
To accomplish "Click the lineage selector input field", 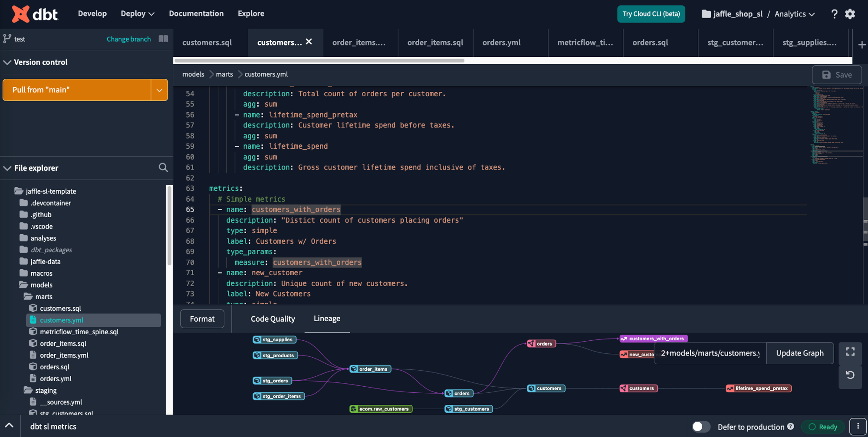I will pos(710,353).
